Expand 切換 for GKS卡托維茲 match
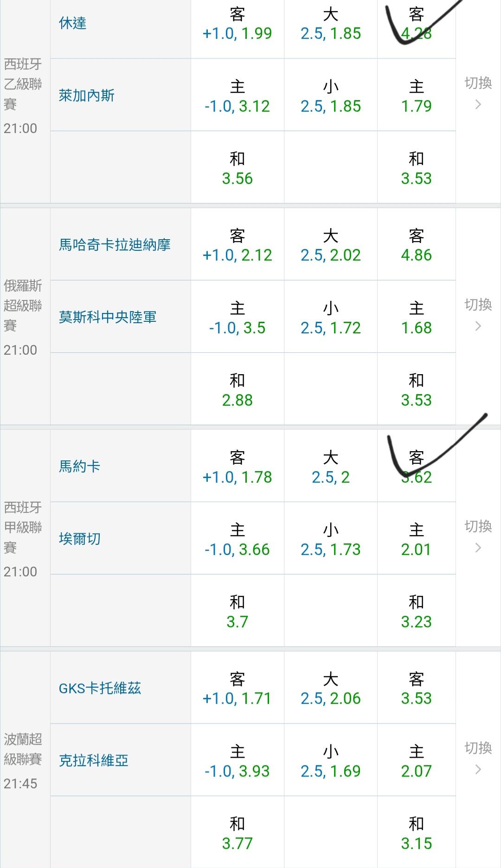501x868 pixels. pyautogui.click(x=478, y=758)
